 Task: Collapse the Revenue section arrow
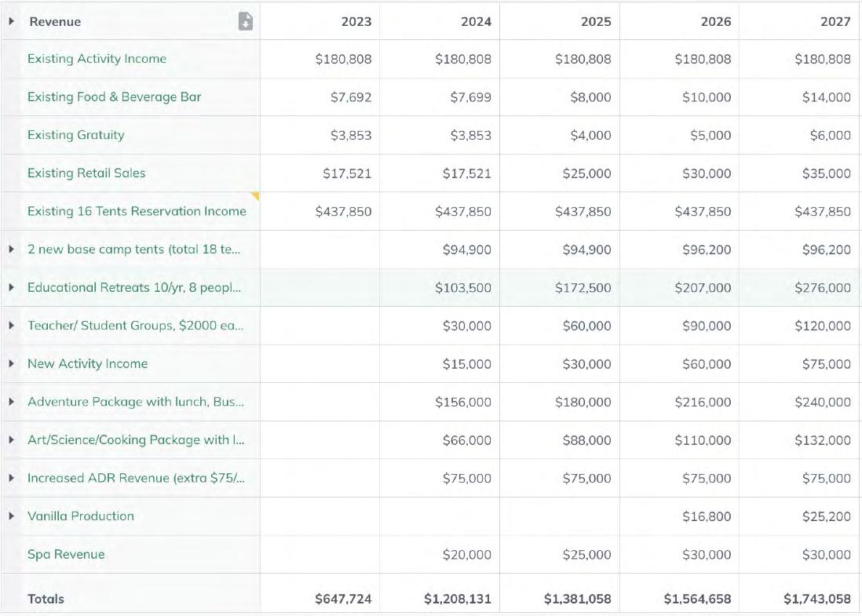point(12,21)
